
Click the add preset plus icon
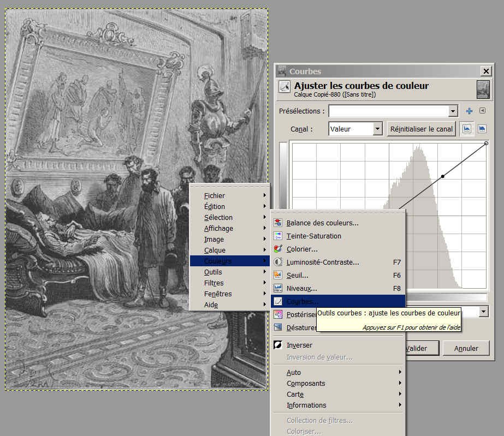(469, 111)
